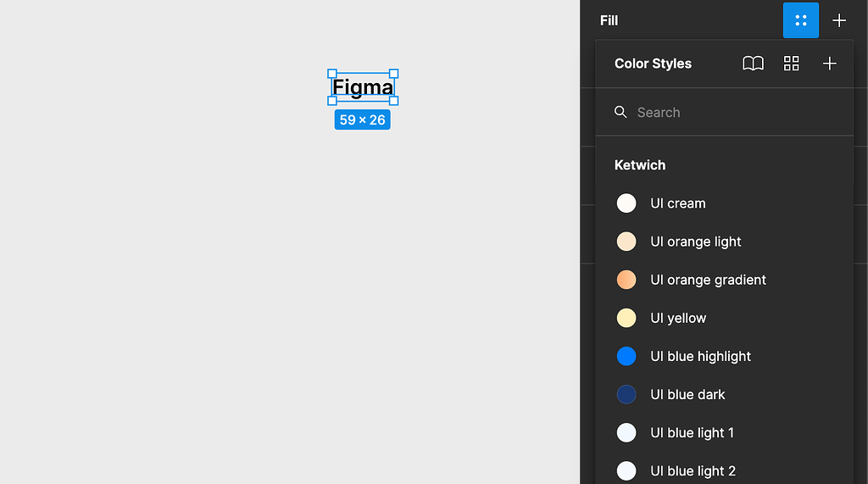This screenshot has width=868, height=484.
Task: Click the Figma text on canvas
Action: (363, 87)
